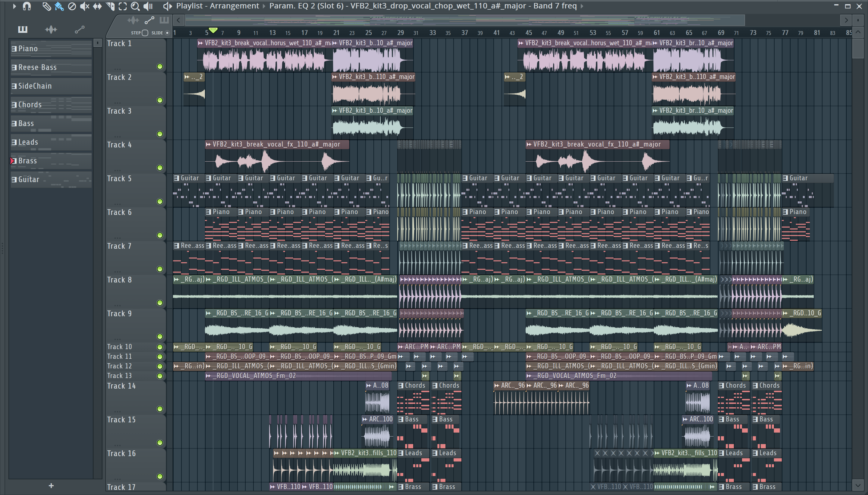Add a new pattern with the plus icon
868x495 pixels.
click(51, 485)
